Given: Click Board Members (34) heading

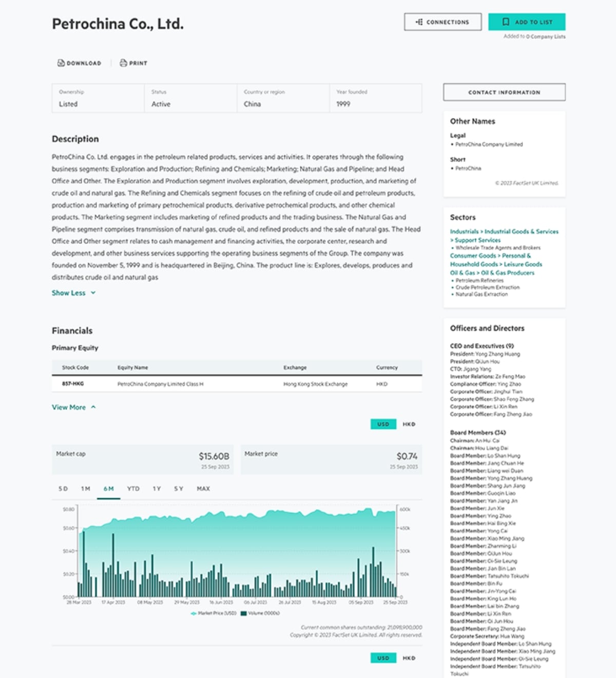Looking at the screenshot, I should 478,432.
